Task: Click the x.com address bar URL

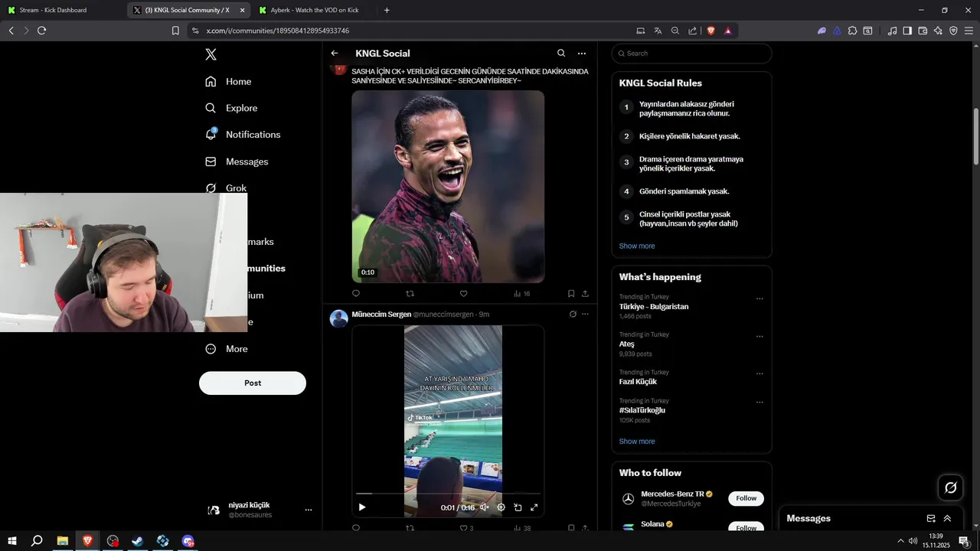Action: [278, 31]
